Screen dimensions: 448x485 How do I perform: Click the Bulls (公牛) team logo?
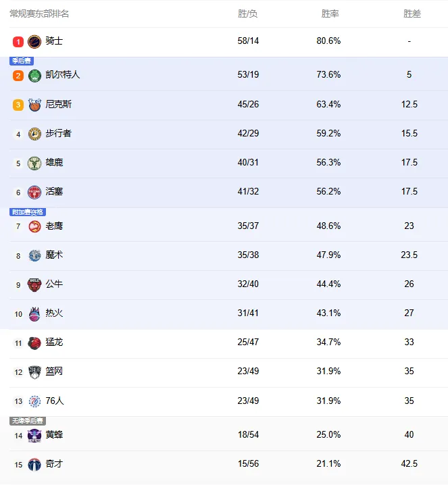click(x=34, y=284)
